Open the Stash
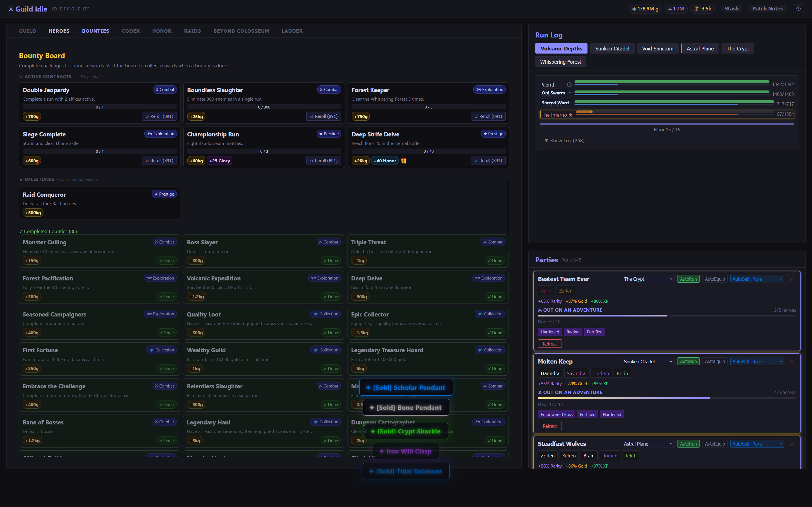This screenshot has width=812, height=507. (x=731, y=9)
